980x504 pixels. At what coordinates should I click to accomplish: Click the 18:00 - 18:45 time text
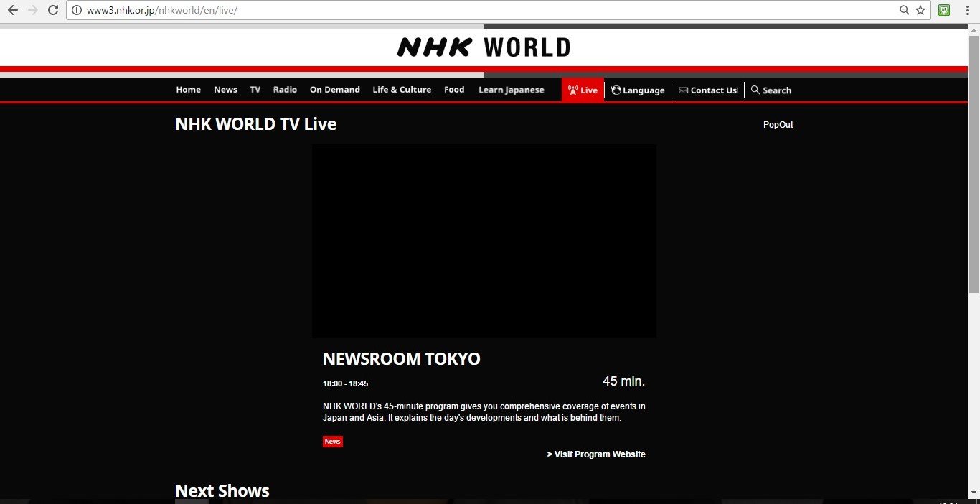(x=345, y=383)
